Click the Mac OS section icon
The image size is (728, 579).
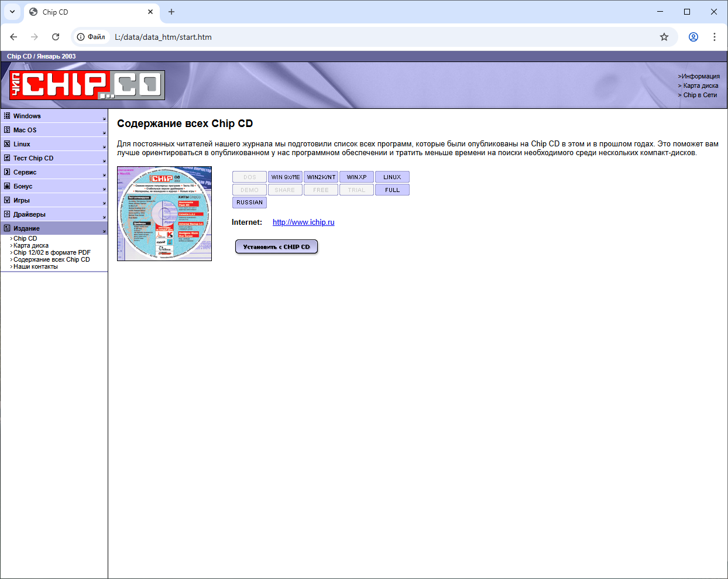tap(7, 130)
